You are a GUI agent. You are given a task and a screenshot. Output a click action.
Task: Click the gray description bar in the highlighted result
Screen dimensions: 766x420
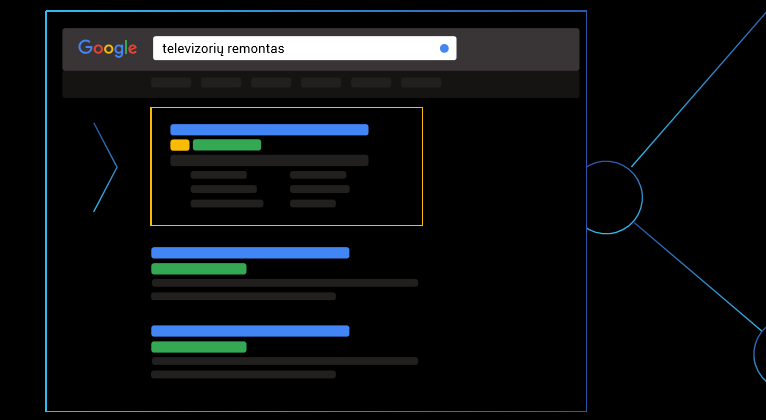tap(269, 160)
